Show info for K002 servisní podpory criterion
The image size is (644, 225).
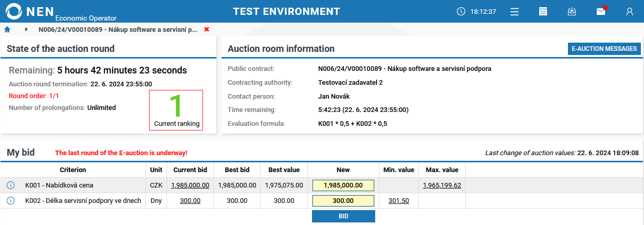11,201
